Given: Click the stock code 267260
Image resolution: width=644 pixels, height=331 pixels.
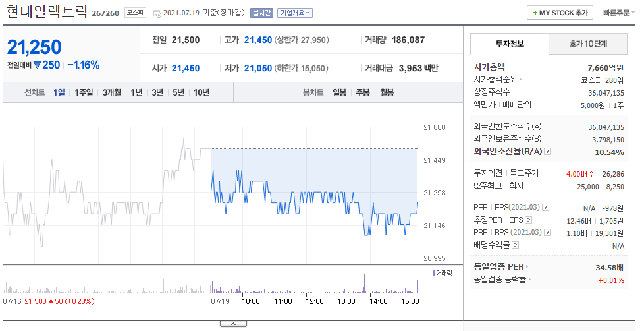Looking at the screenshot, I should pyautogui.click(x=105, y=13).
